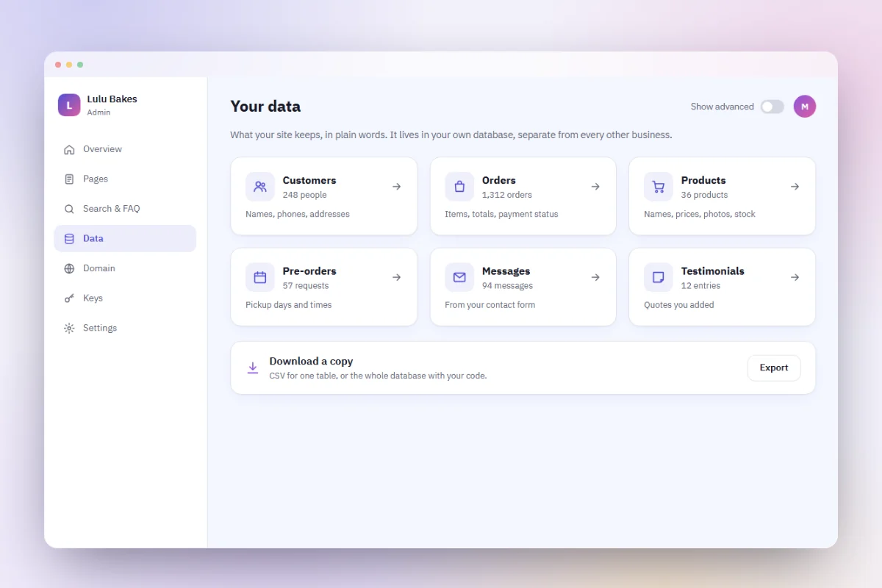Click the Testimonials note icon
Image resolution: width=882 pixels, height=588 pixels.
click(659, 277)
